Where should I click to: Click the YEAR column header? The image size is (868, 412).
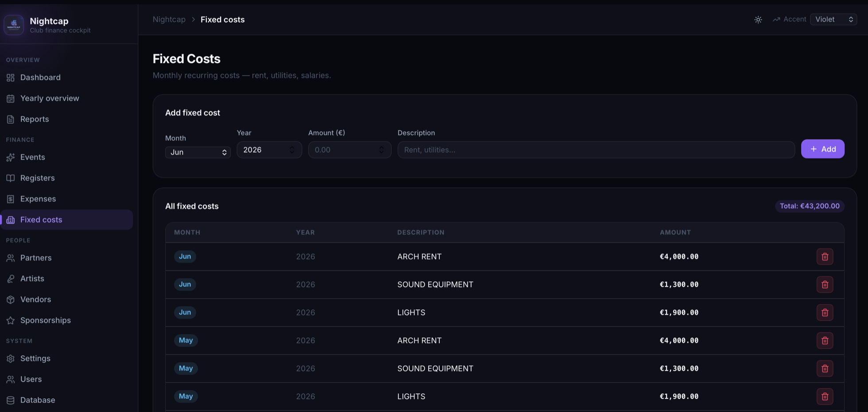[x=306, y=232]
